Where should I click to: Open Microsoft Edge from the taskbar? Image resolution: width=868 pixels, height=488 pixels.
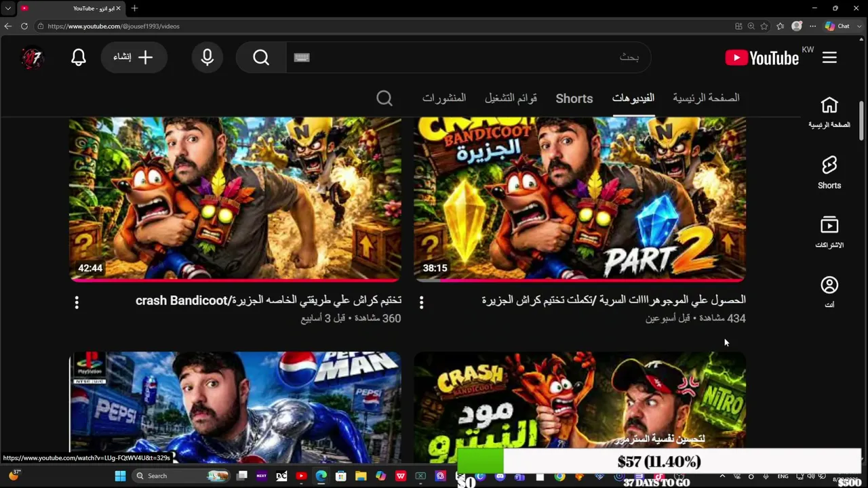tap(321, 476)
